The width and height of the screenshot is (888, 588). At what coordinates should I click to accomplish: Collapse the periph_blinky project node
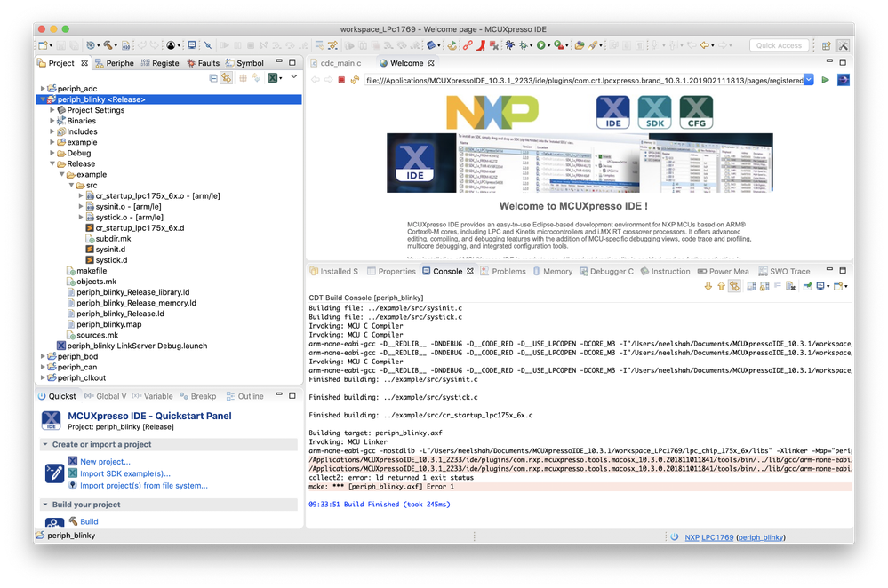click(x=43, y=99)
